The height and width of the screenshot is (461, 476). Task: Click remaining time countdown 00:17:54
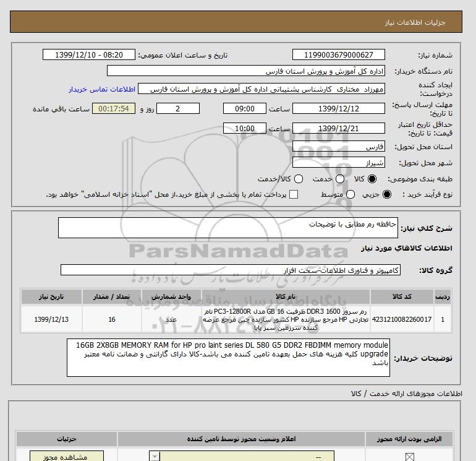click(x=114, y=109)
